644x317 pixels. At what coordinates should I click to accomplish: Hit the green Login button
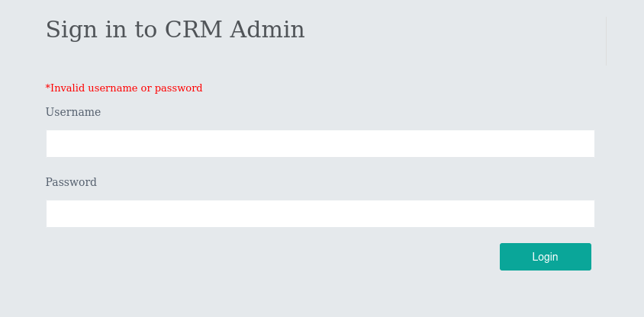point(545,257)
